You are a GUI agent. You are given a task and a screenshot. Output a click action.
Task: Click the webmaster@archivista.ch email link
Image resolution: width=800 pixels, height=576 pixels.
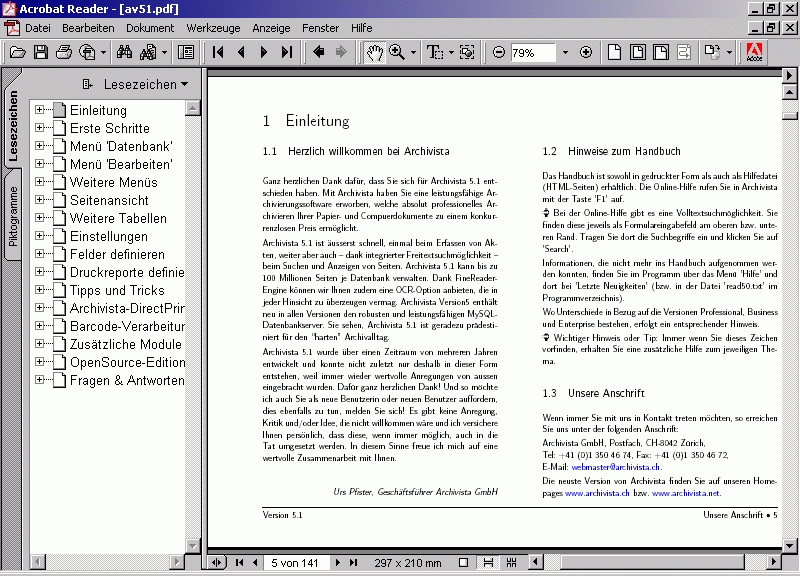pos(616,467)
